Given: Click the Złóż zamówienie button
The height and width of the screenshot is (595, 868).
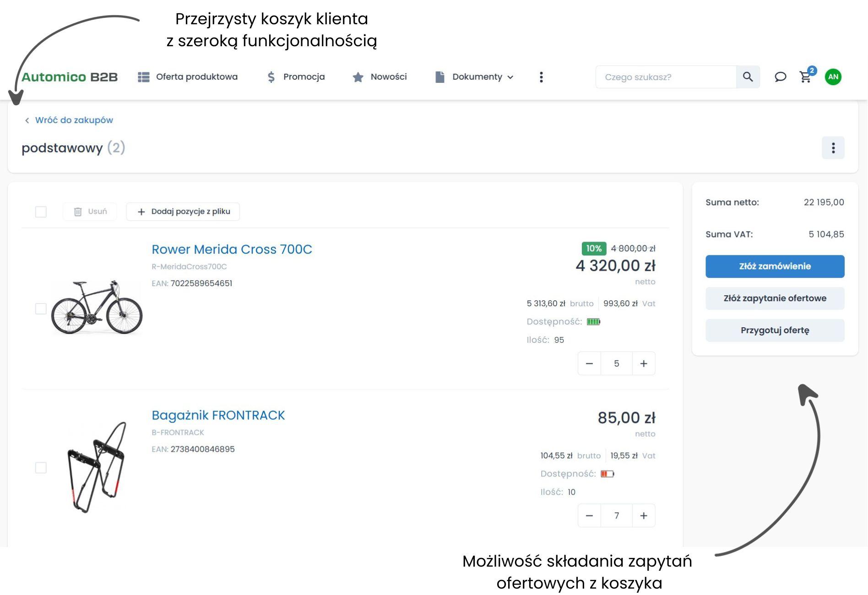Looking at the screenshot, I should tap(775, 266).
